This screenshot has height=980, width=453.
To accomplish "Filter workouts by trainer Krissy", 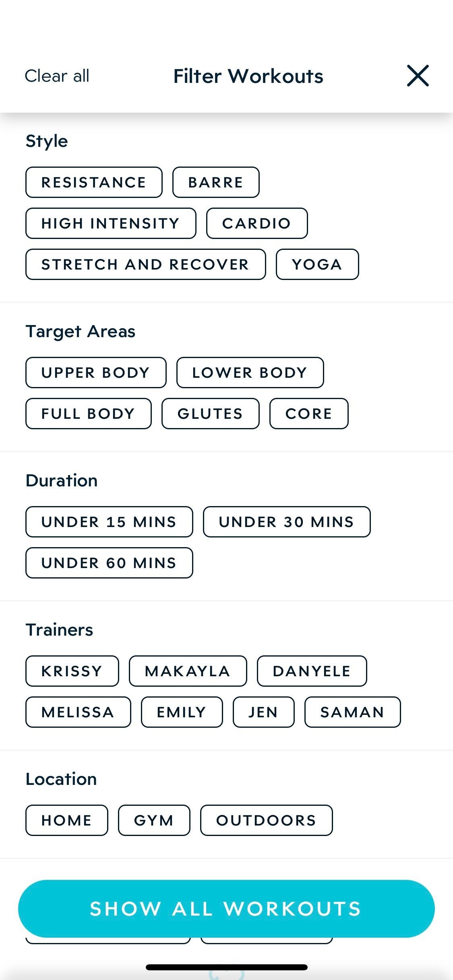I will point(72,671).
